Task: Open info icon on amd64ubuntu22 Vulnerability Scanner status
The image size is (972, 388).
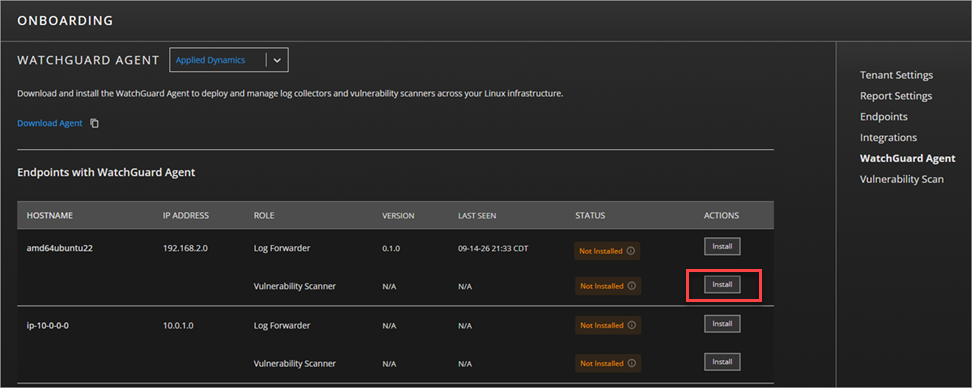Action: 631,286
